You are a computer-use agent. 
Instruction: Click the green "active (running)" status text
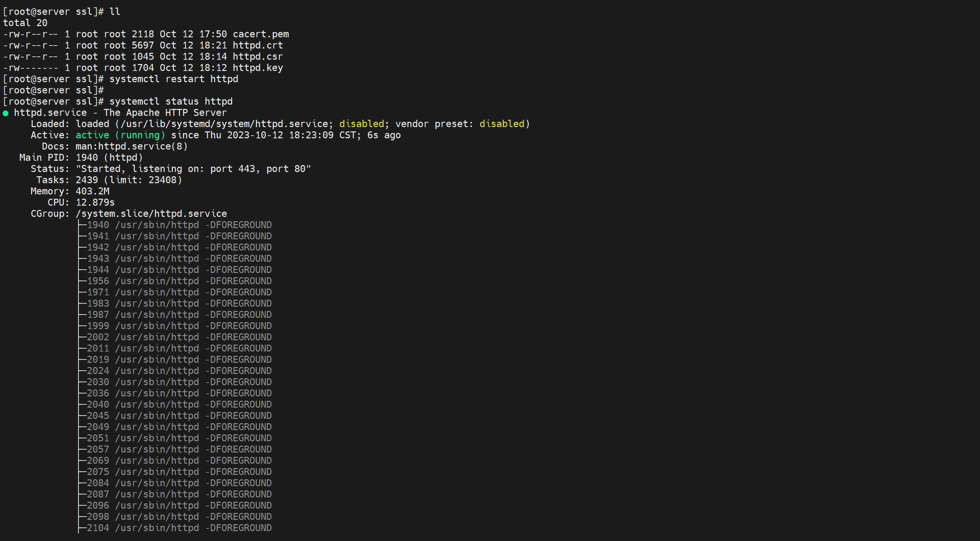(x=120, y=135)
